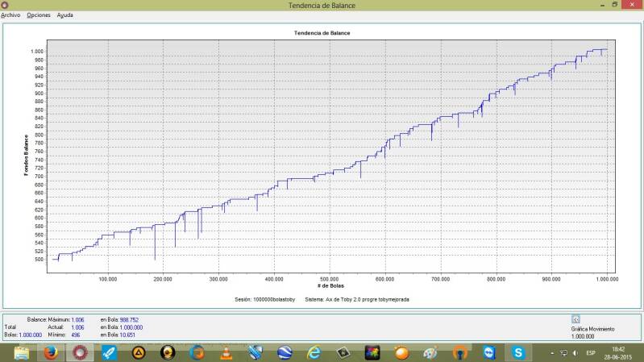Click the 500.000 x-axis tick label
The width and height of the screenshot is (644, 362).
coord(329,280)
